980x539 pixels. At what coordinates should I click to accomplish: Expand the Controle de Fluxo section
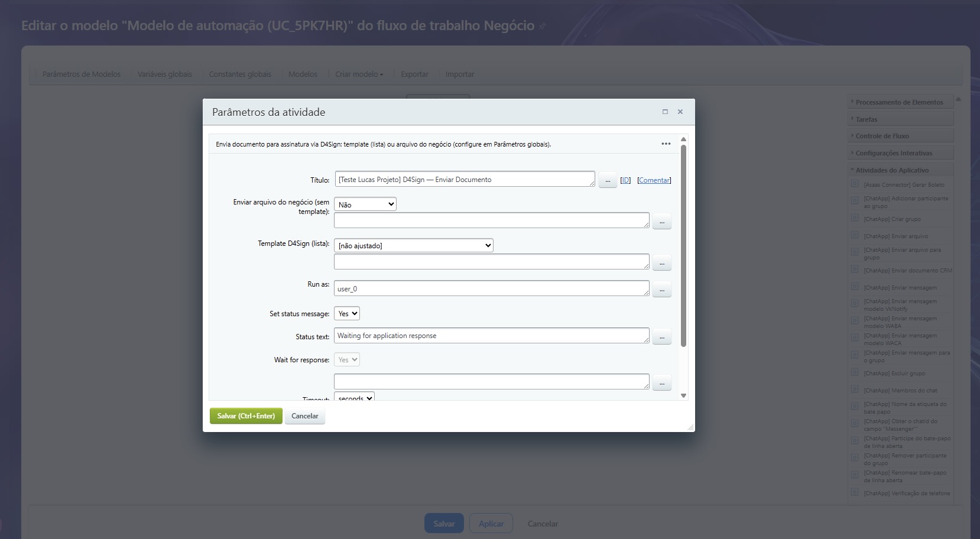coord(901,136)
